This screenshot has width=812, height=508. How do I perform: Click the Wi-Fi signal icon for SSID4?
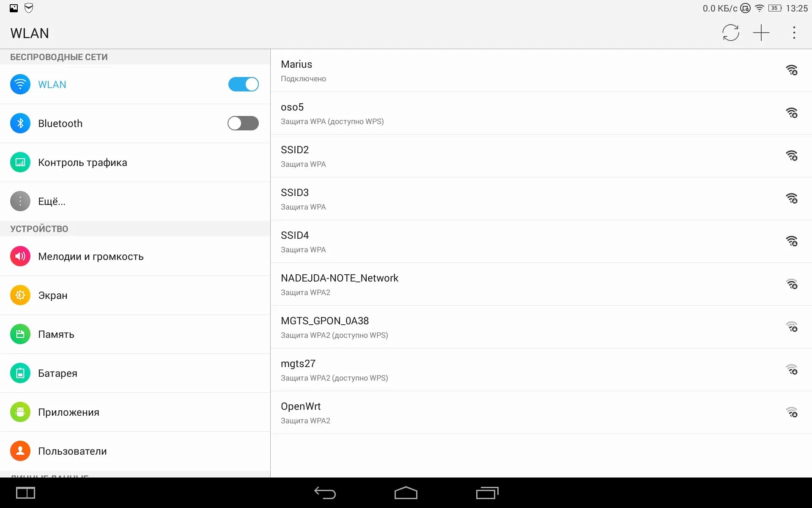coord(792,241)
